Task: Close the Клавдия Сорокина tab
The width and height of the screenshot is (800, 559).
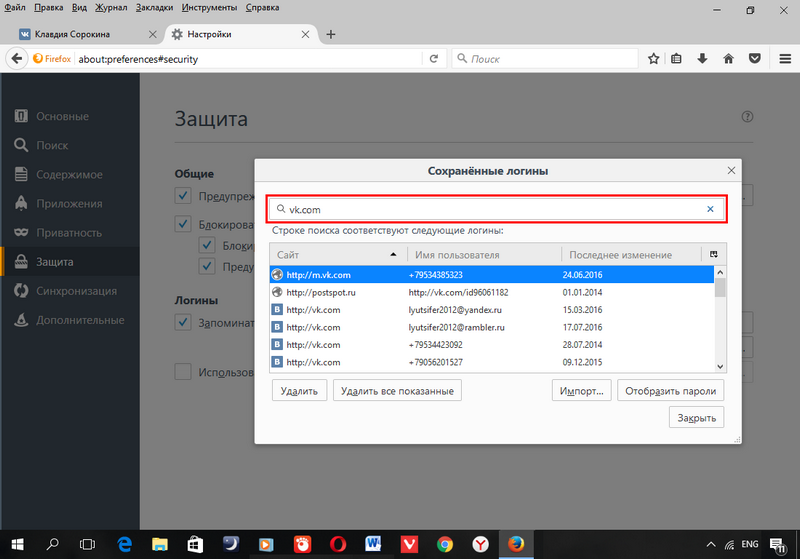Action: (152, 34)
